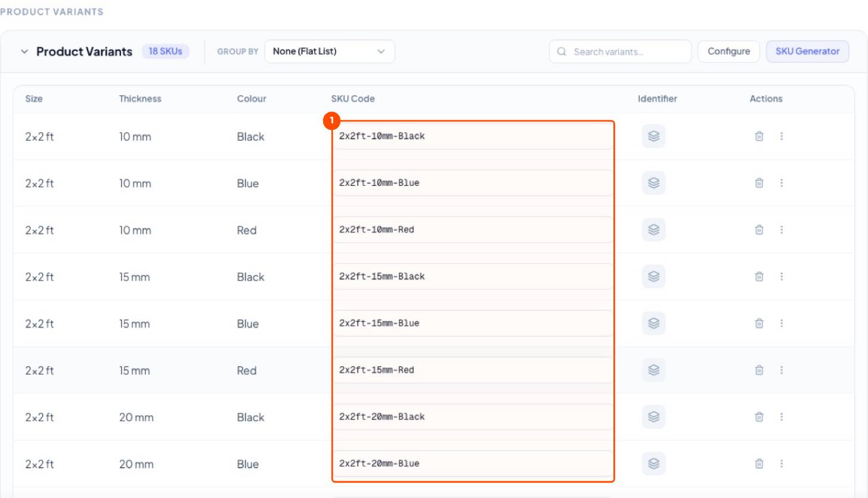Open the Group By dropdown

click(330, 51)
